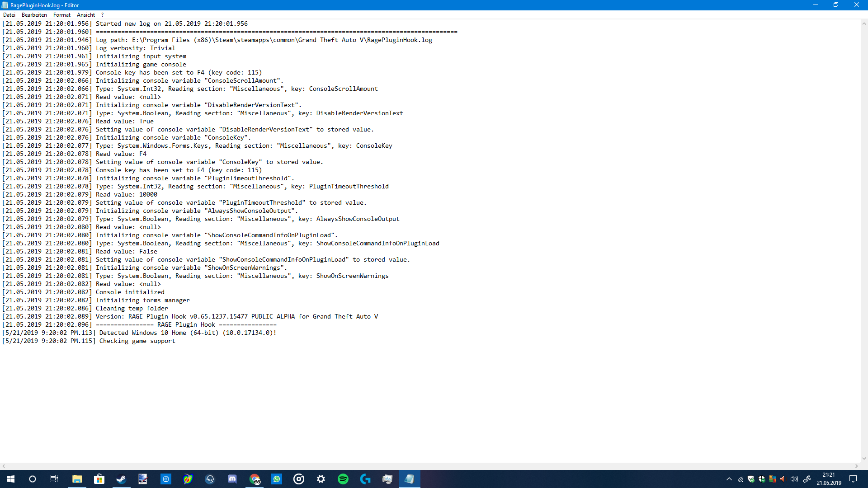This screenshot has height=488, width=868.
Task: Open the Datei menu
Action: (9, 15)
